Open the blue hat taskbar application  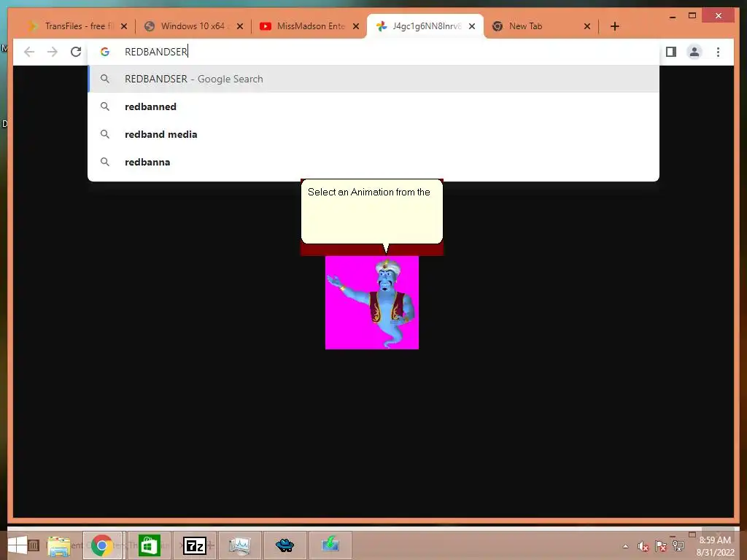(285, 545)
